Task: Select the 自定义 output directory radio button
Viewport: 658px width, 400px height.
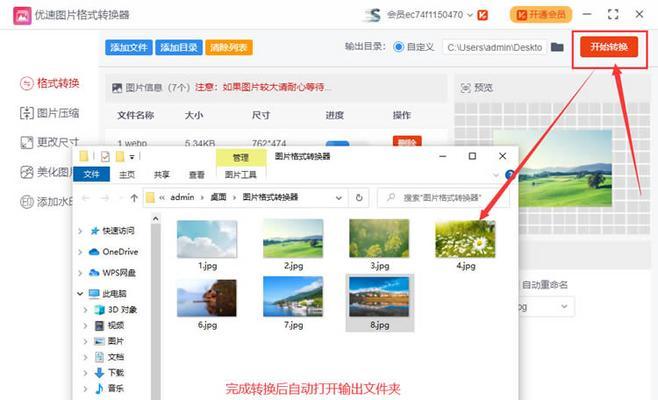Action: click(x=399, y=47)
